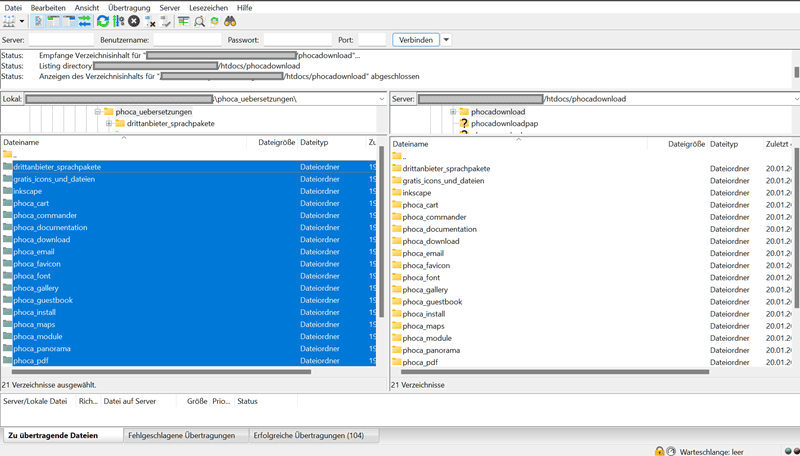Click the disconnect from server icon
Image resolution: width=800 pixels, height=456 pixels.
(151, 21)
